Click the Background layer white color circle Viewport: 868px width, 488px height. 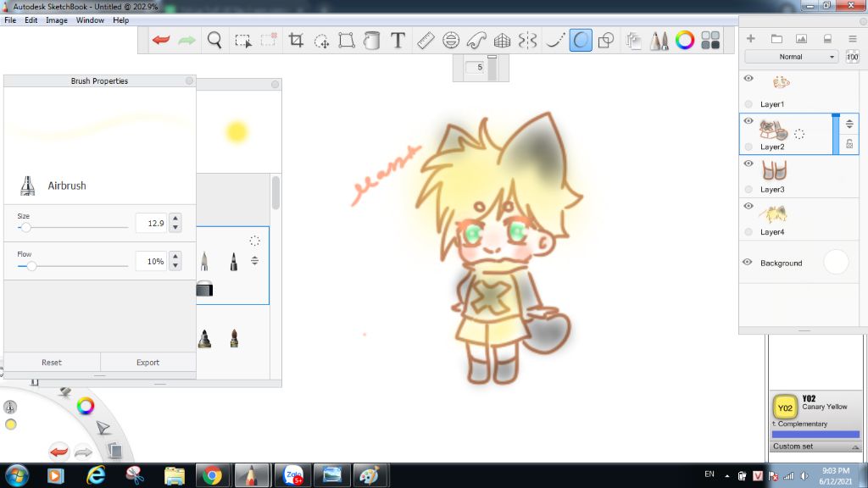(x=836, y=263)
